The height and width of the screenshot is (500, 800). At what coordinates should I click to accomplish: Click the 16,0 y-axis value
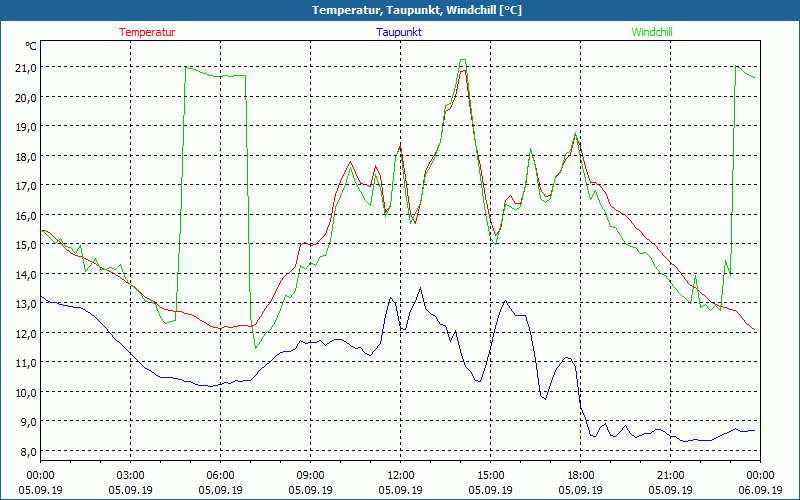click(26, 215)
